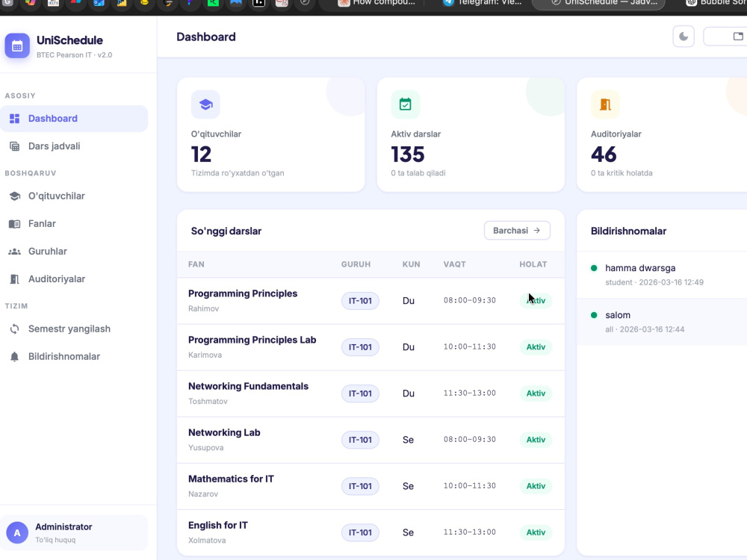Click the 10:00–11:30 time in Karimova row
Viewport: 747px width, 560px height.
[470, 346]
